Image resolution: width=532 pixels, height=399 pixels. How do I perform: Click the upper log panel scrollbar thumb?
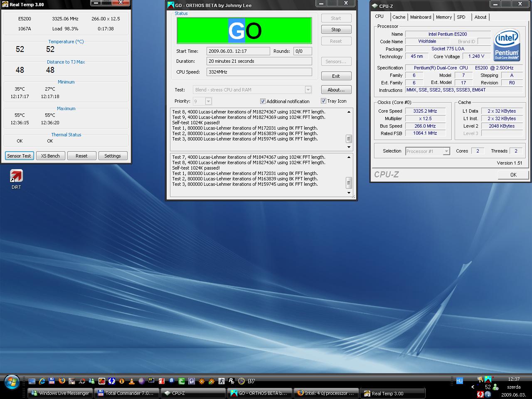tap(349, 138)
